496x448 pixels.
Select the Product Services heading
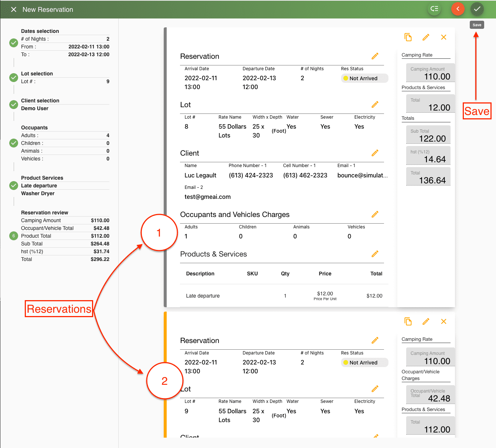tap(42, 178)
